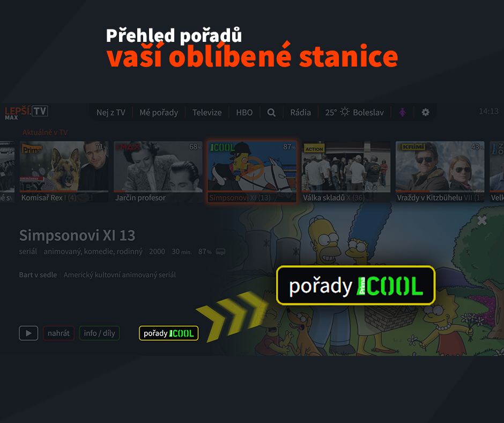Click the small pořady COOL button
Screen dimensions: 504x423
(169, 333)
